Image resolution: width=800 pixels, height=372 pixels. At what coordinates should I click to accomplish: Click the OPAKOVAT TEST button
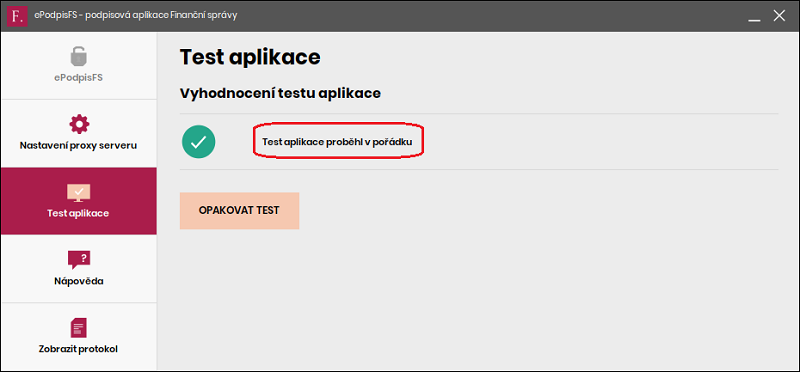coord(239,211)
